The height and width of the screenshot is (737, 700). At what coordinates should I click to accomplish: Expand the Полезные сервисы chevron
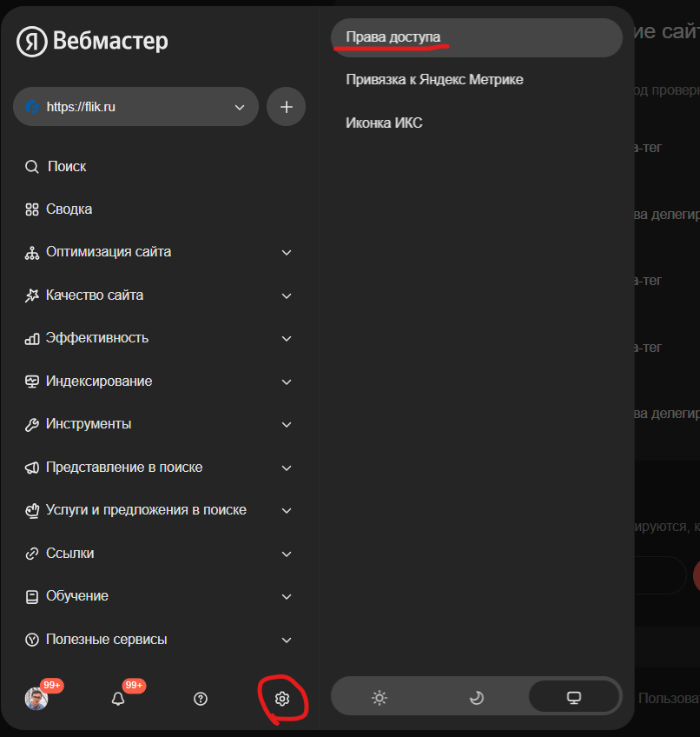[287, 641]
